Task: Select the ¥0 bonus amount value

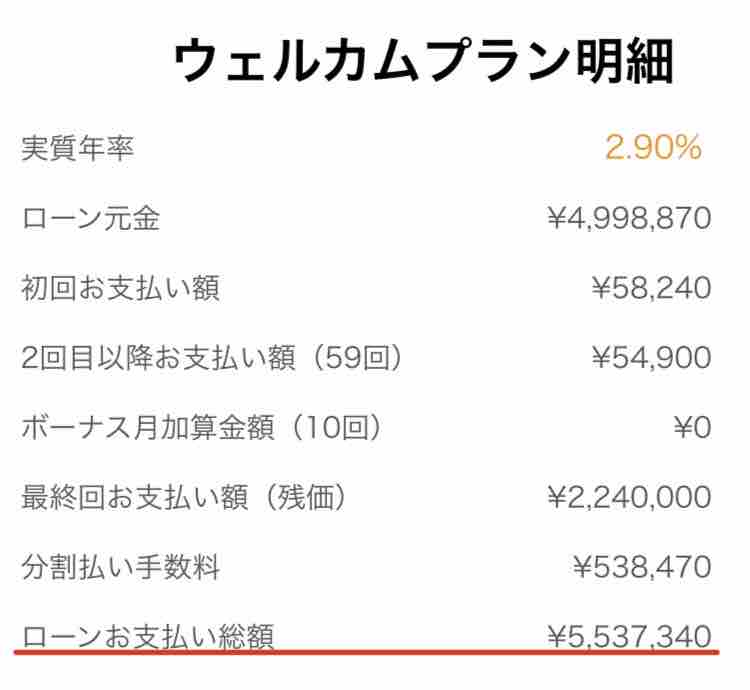Action: (691, 427)
